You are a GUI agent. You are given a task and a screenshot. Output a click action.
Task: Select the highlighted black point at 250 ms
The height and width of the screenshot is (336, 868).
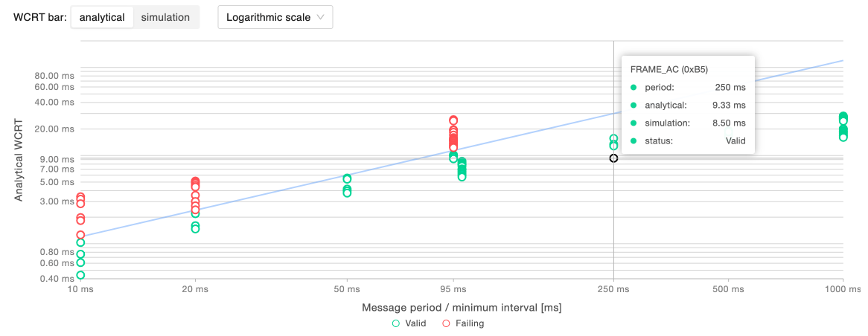pos(613,158)
